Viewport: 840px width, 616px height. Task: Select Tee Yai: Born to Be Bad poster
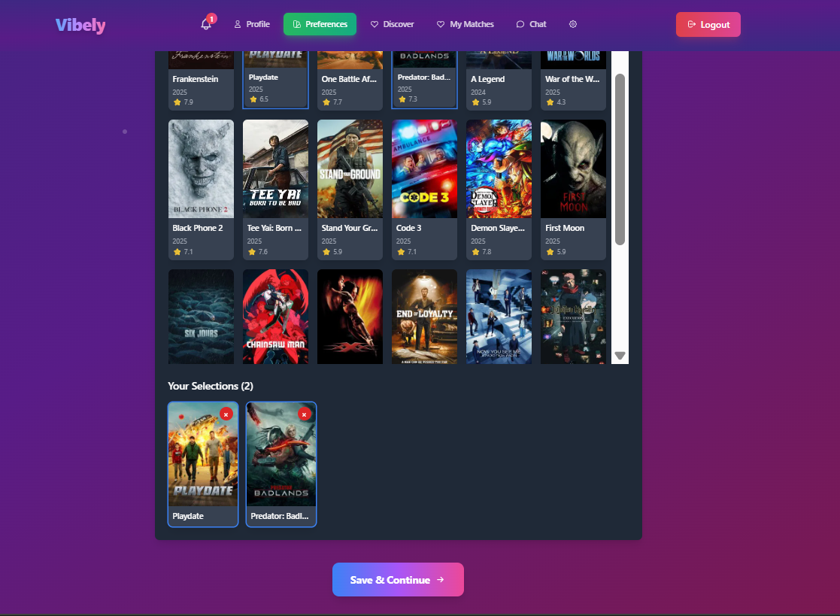[275, 168]
